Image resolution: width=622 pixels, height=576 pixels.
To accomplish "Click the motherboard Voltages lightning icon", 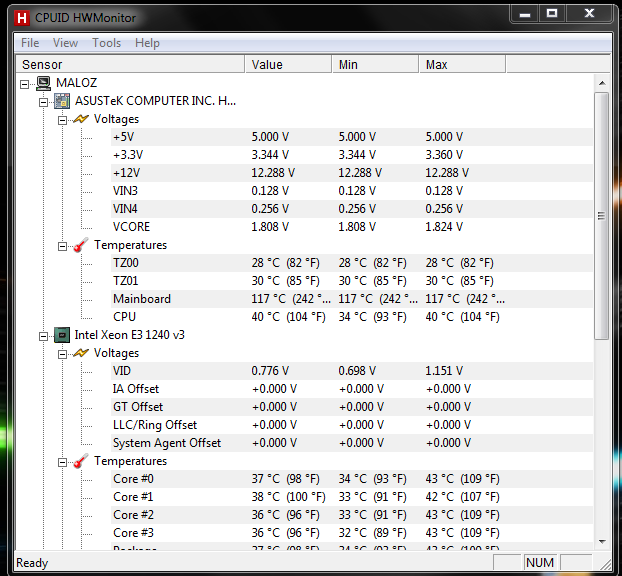I will (x=81, y=119).
